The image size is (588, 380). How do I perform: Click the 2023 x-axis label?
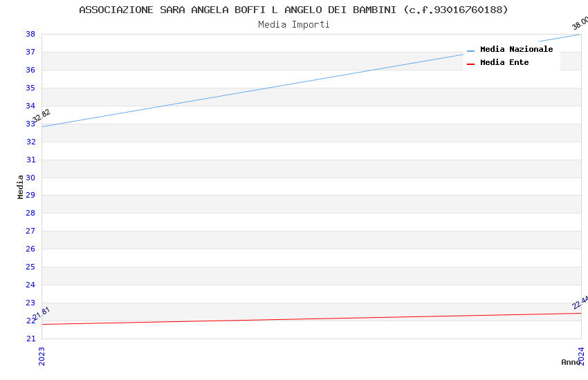(x=42, y=356)
